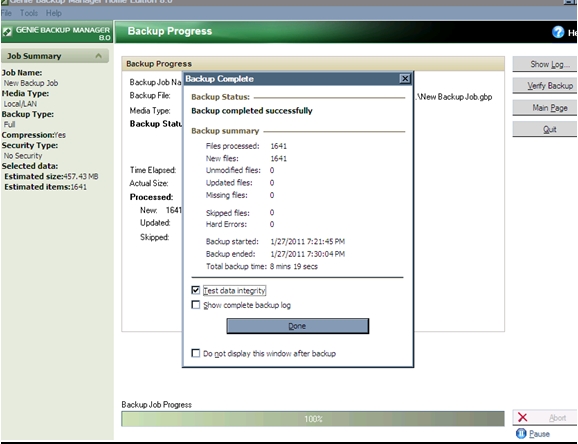
Task: Click 'Backup completed successfully' status text
Action: point(252,111)
